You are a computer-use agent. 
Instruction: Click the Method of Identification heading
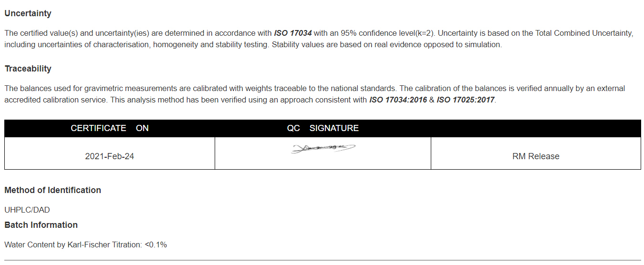52,190
